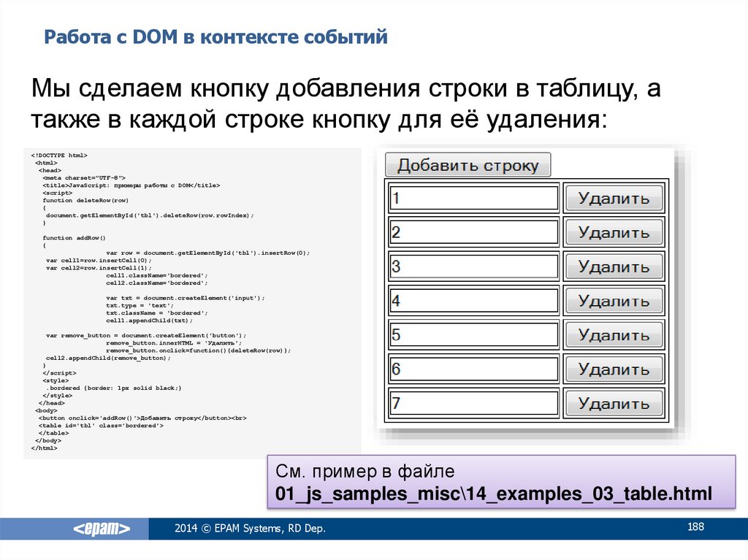Click the EPAM logo in footer
The width and height of the screenshot is (748, 560).
[101, 529]
